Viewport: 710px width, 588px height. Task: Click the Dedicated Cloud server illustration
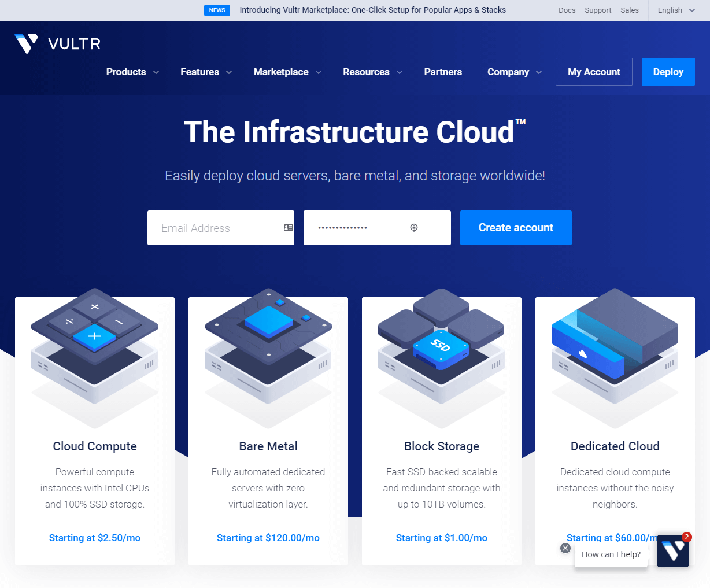point(615,358)
